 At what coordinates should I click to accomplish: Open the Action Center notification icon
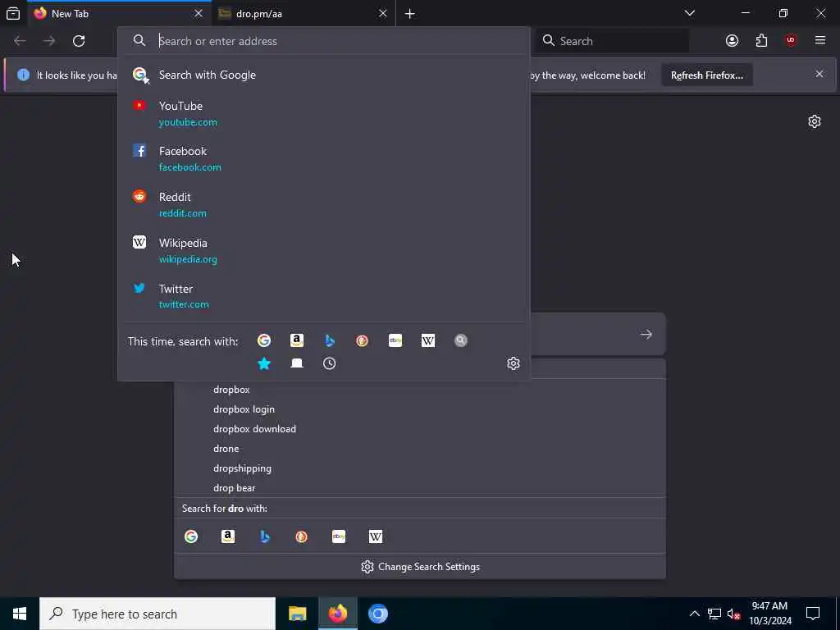(x=813, y=614)
